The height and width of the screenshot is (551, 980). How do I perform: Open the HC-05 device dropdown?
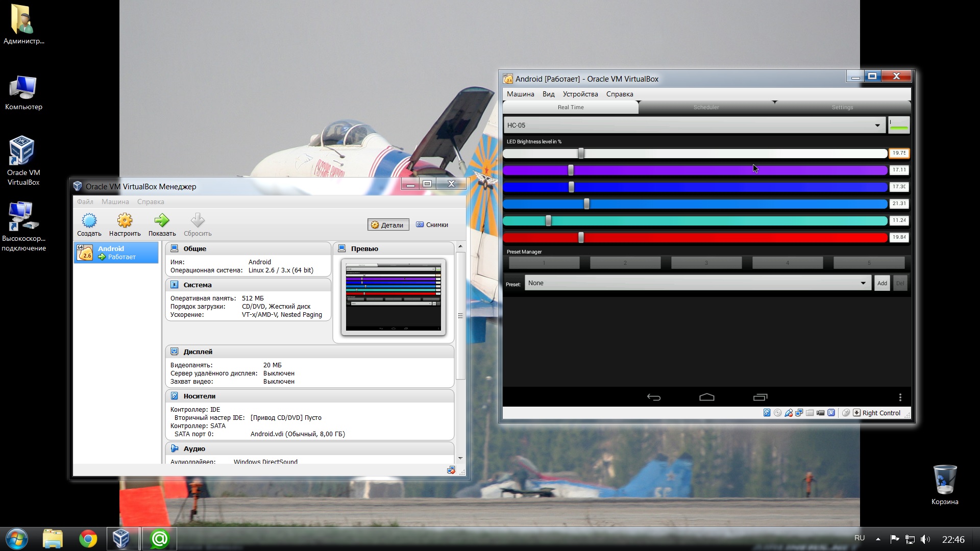coord(694,125)
